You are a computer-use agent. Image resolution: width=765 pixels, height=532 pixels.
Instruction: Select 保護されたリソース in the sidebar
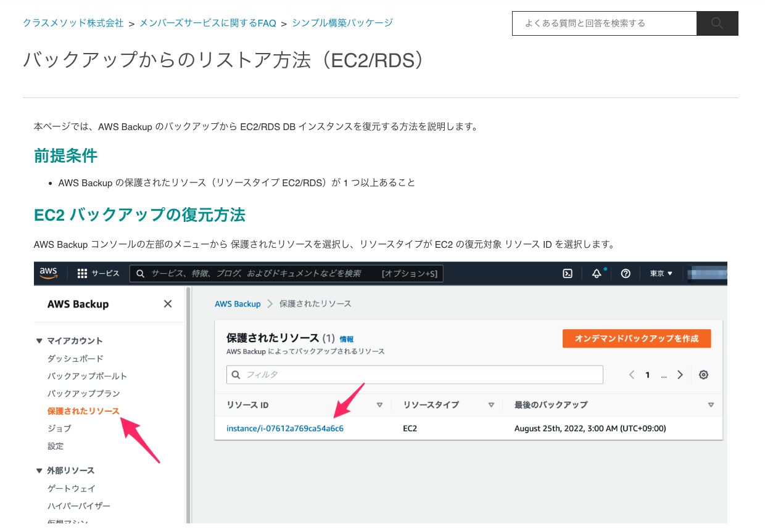coord(83,411)
